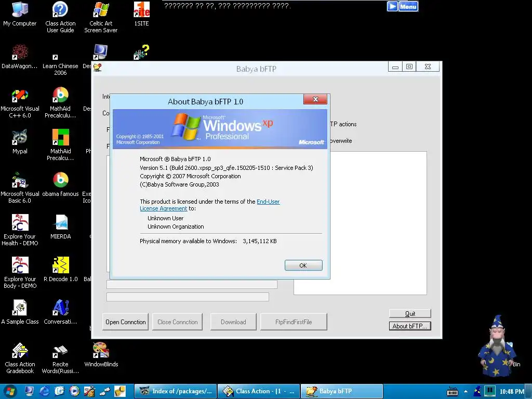Screen dimensions: 532x399
Task: Maximize the Babya bFTP window
Action: click(409, 67)
